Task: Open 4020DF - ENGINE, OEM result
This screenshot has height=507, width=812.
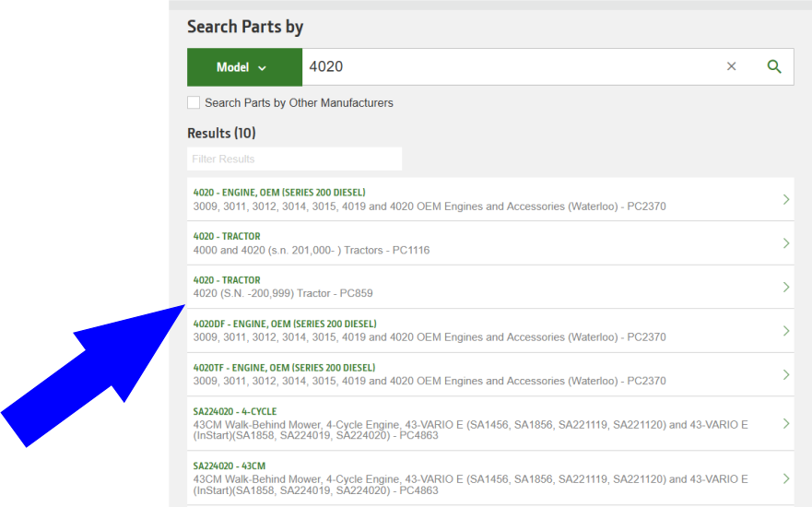Action: coord(490,331)
